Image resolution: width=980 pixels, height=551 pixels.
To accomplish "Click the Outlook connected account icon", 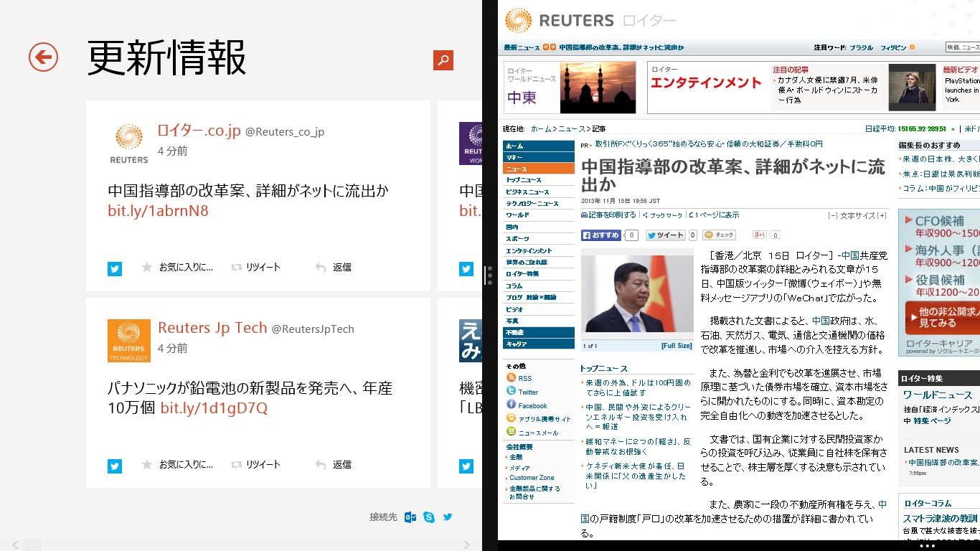I will coord(410,517).
